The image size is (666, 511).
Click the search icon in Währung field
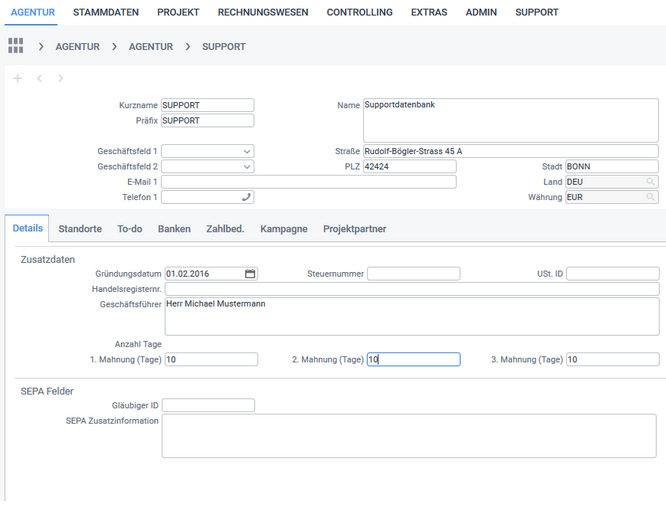click(650, 198)
